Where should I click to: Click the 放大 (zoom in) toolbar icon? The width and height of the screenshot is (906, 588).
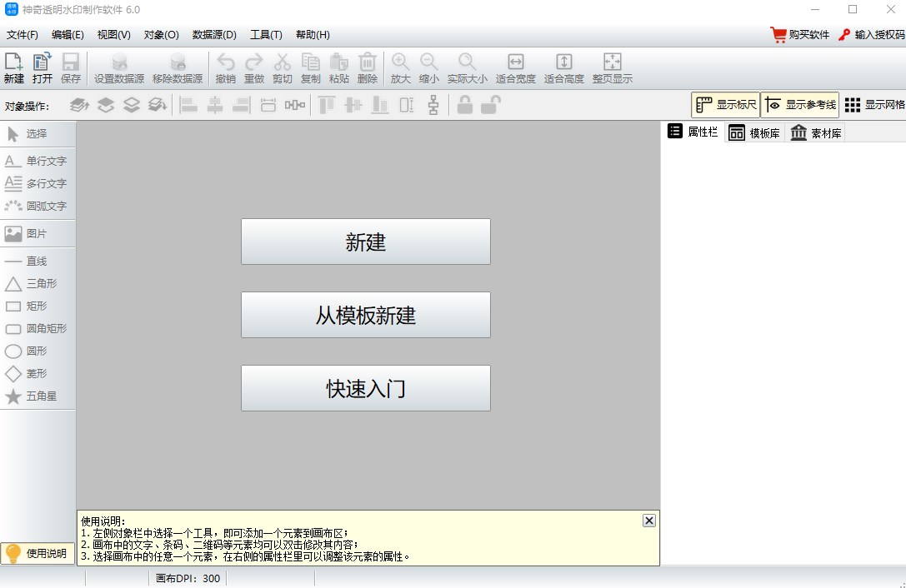point(399,67)
